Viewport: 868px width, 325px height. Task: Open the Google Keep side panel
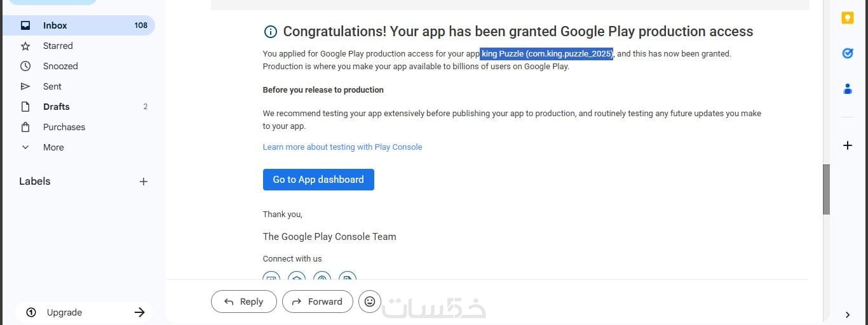847,18
